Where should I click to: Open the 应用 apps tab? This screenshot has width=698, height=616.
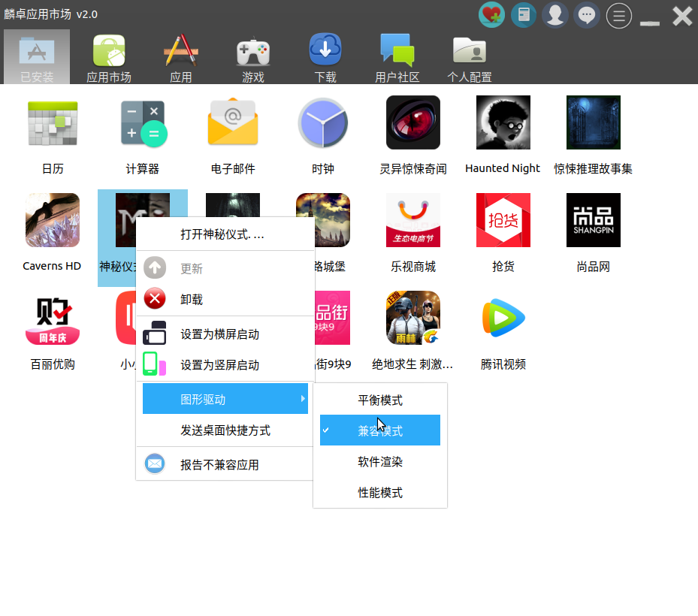[181, 58]
